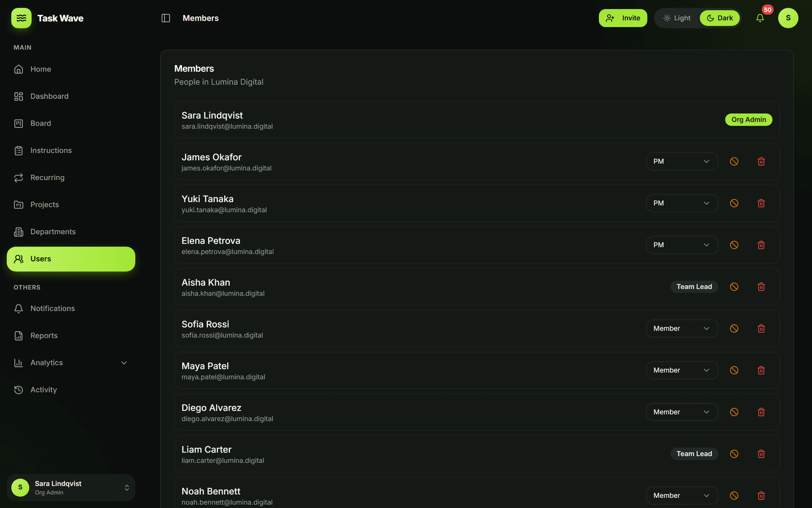Open Diego Alvarez's role dropdown
The height and width of the screenshot is (508, 812).
[x=682, y=412]
